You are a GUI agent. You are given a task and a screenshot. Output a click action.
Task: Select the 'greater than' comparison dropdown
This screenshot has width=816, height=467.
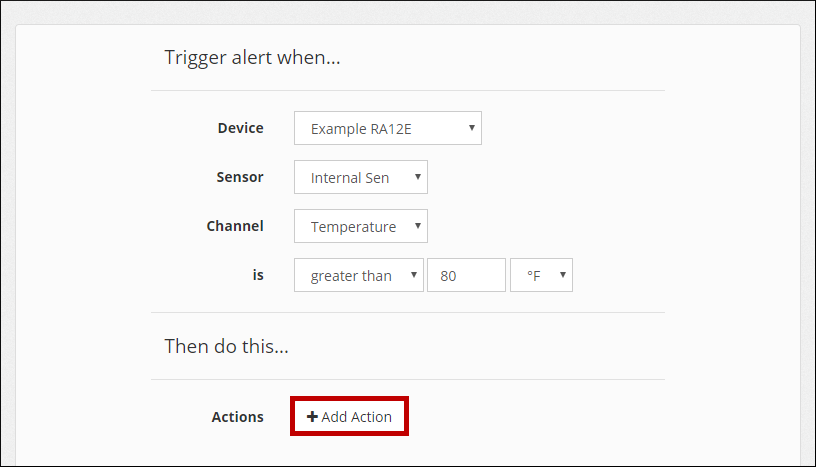click(x=359, y=275)
